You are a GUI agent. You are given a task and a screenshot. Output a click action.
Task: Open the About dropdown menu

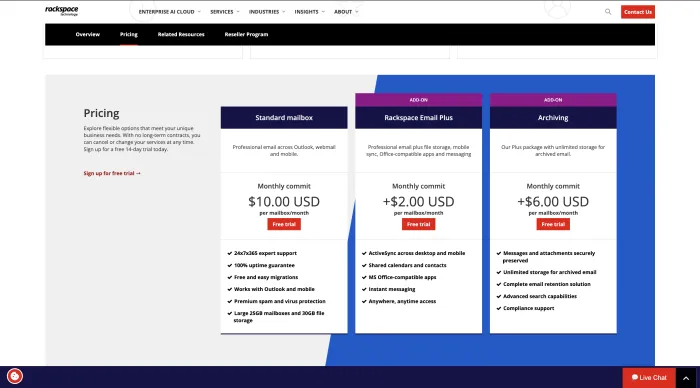[x=346, y=12]
